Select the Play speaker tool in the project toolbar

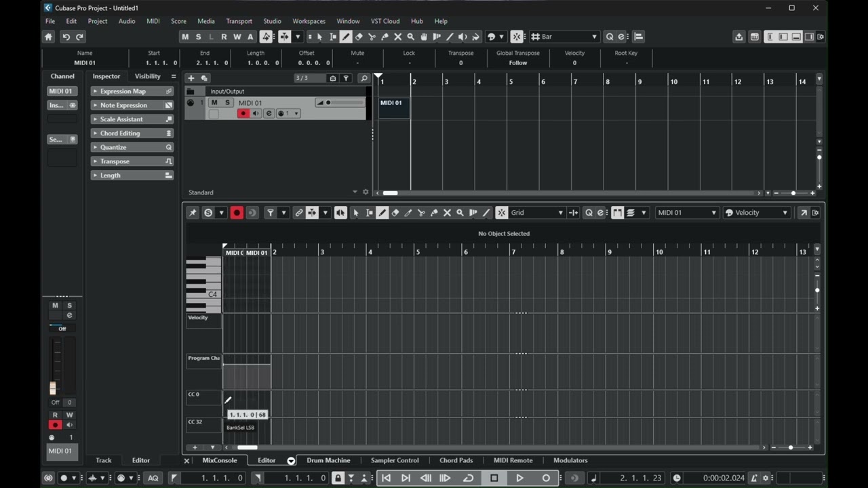[x=462, y=37]
